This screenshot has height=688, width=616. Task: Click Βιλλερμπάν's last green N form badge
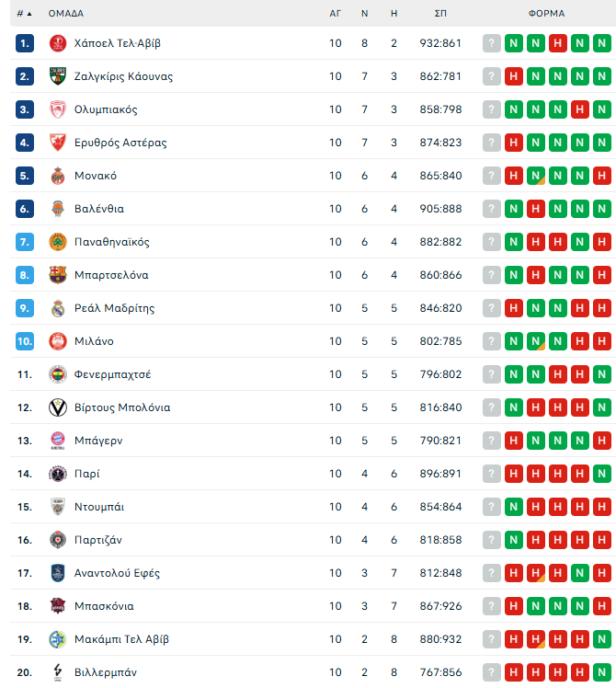coord(601,672)
